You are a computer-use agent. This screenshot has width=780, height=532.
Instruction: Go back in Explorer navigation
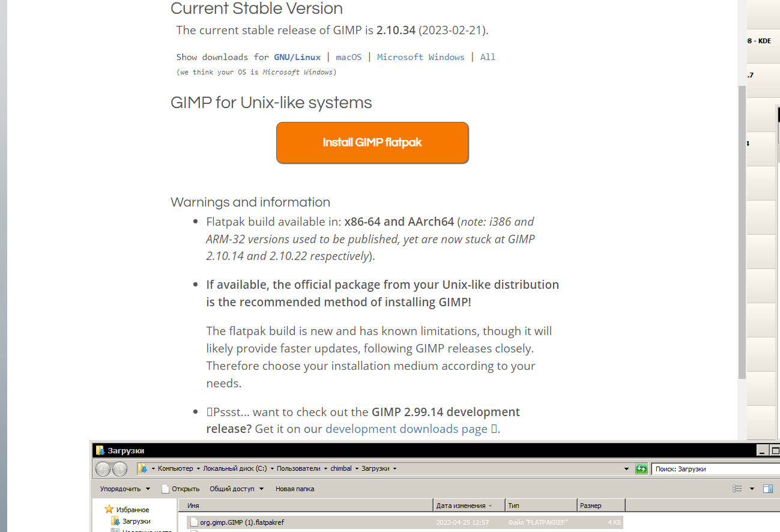[103, 469]
